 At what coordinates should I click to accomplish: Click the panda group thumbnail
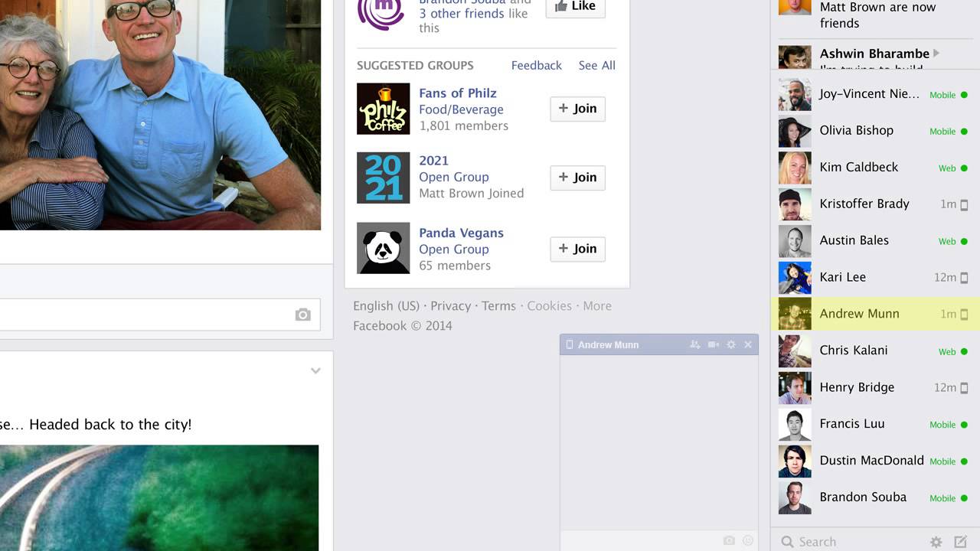click(x=384, y=248)
